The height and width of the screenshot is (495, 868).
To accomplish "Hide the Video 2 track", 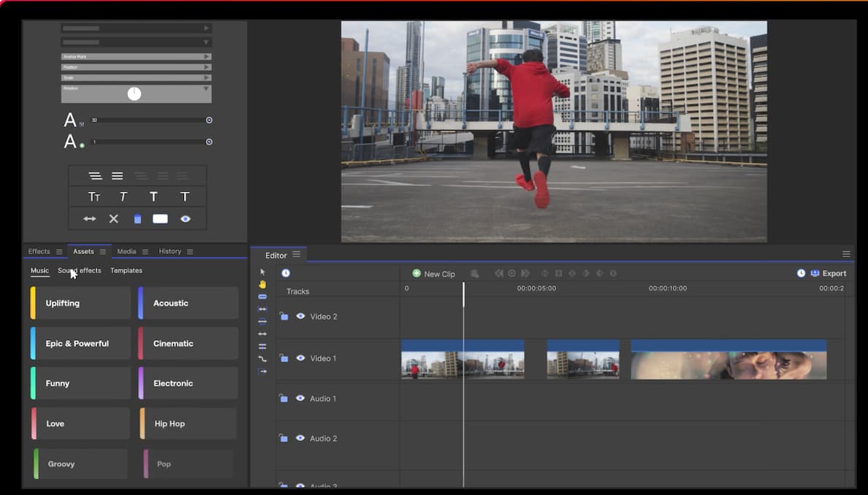I will [x=300, y=317].
